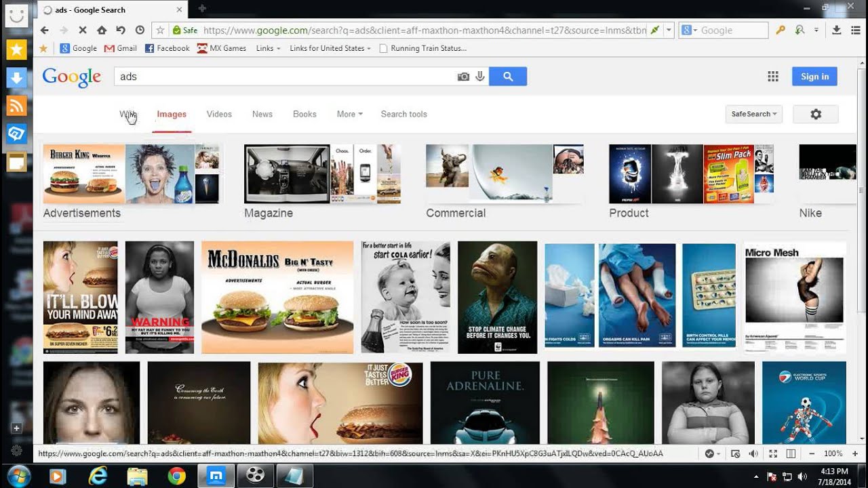The width and height of the screenshot is (868, 488).
Task: Open Links for United States dropdown
Action: coord(330,48)
